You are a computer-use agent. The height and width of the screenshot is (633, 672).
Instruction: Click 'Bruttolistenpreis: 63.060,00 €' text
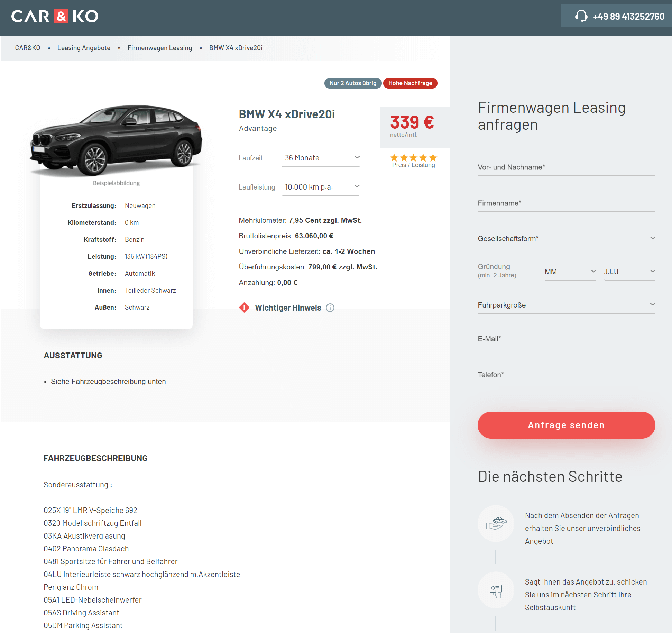286,236
